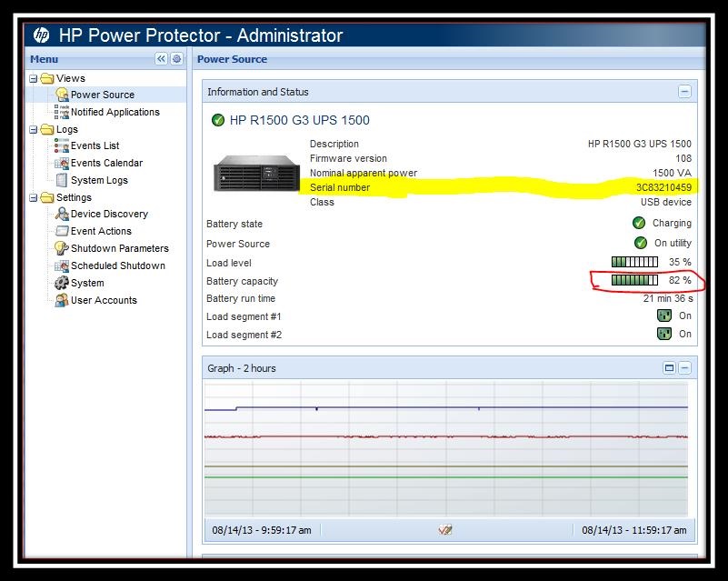Image resolution: width=728 pixels, height=581 pixels.
Task: Open the Menu panel gear settings icon
Action: click(177, 59)
